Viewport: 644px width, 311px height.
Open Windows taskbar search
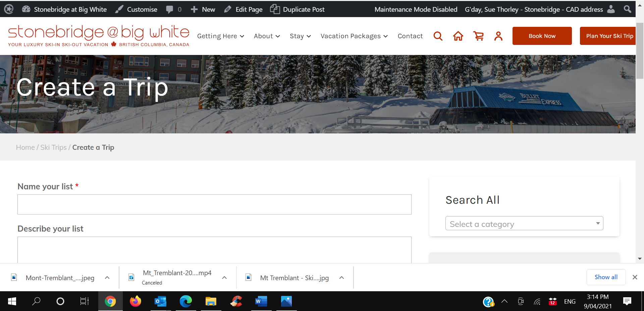pyautogui.click(x=36, y=301)
